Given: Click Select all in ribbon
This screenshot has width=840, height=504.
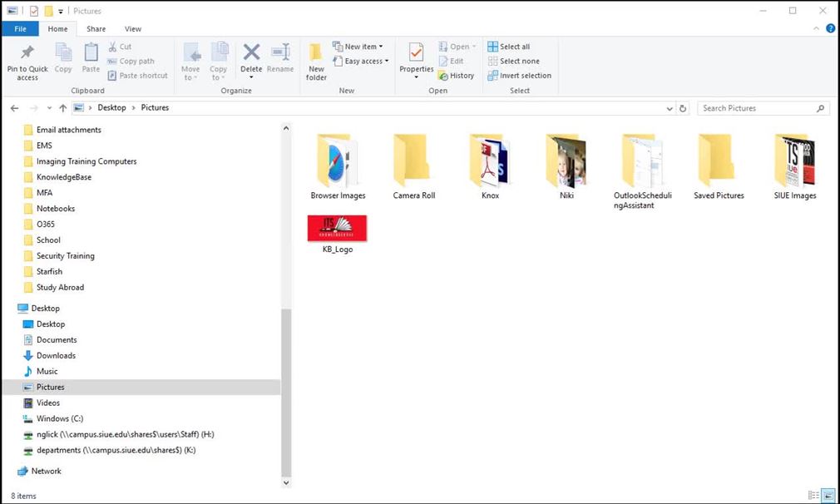Looking at the screenshot, I should pyautogui.click(x=509, y=47).
